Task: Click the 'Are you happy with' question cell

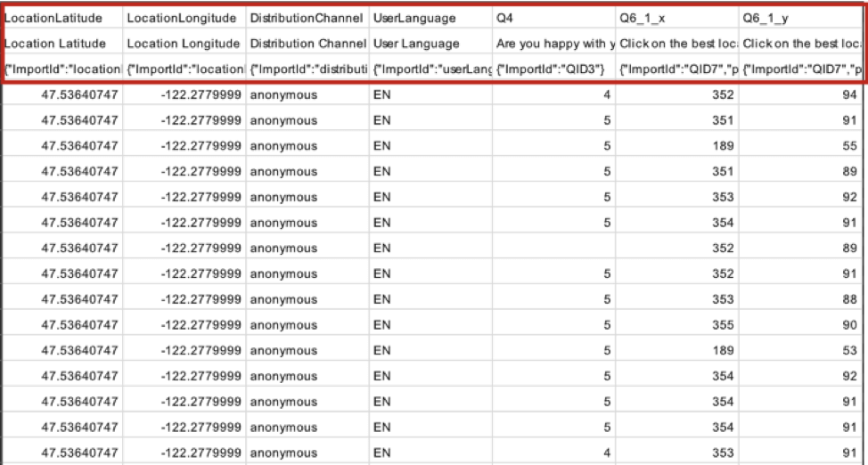Action: tap(553, 44)
